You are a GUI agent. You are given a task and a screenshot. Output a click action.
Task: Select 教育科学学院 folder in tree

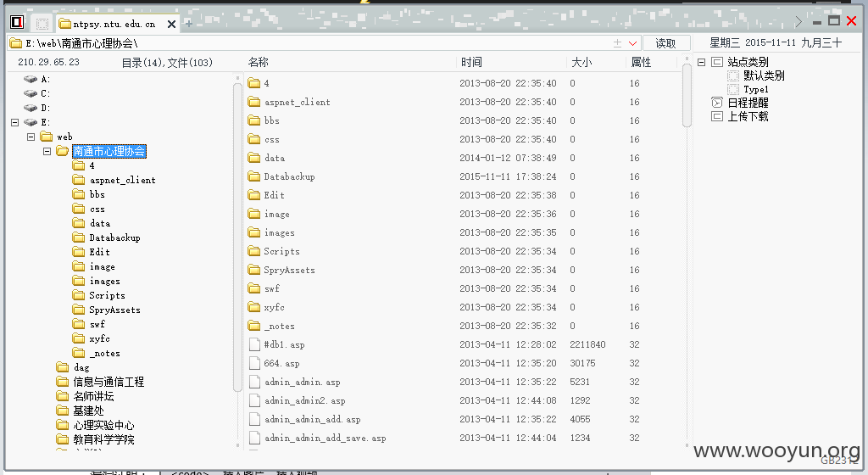pos(103,439)
